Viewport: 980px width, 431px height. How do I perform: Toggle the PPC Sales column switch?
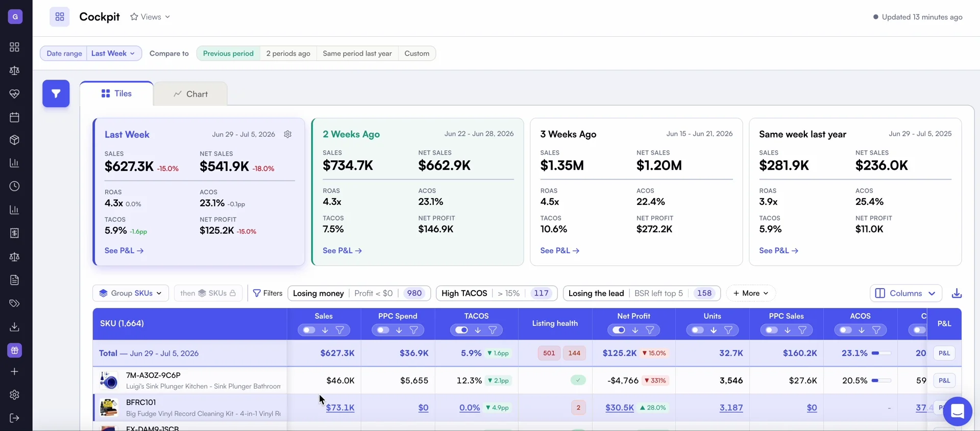pyautogui.click(x=771, y=330)
